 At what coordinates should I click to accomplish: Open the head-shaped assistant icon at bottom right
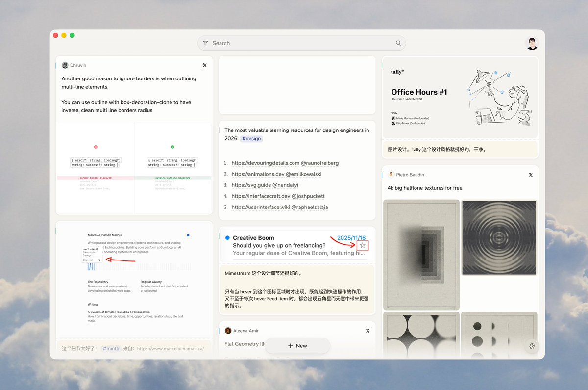[x=532, y=346]
